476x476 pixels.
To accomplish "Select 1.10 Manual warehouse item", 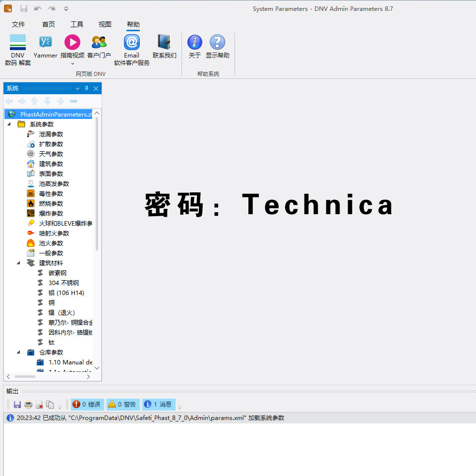I will pyautogui.click(x=70, y=362).
